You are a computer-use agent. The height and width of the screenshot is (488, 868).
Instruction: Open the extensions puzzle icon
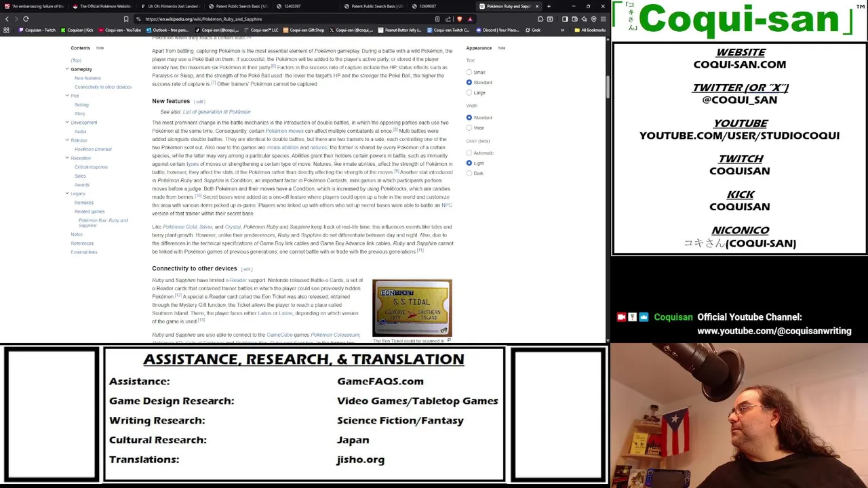[540, 19]
